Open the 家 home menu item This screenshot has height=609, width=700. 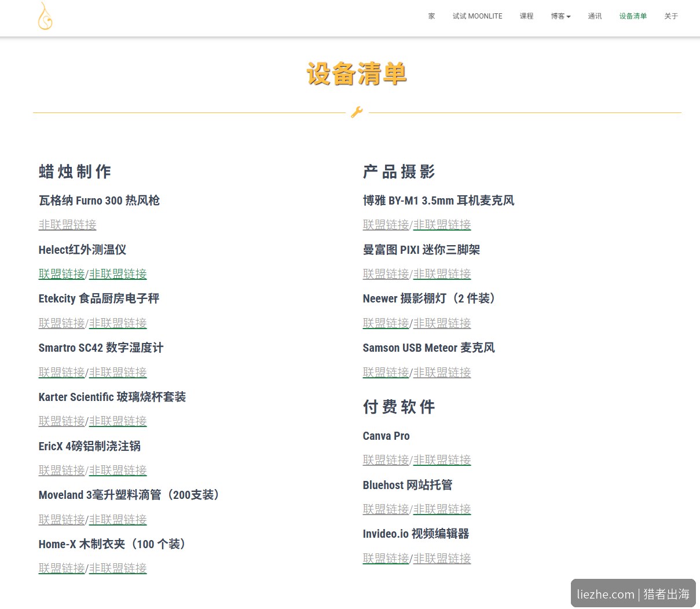[x=431, y=16]
